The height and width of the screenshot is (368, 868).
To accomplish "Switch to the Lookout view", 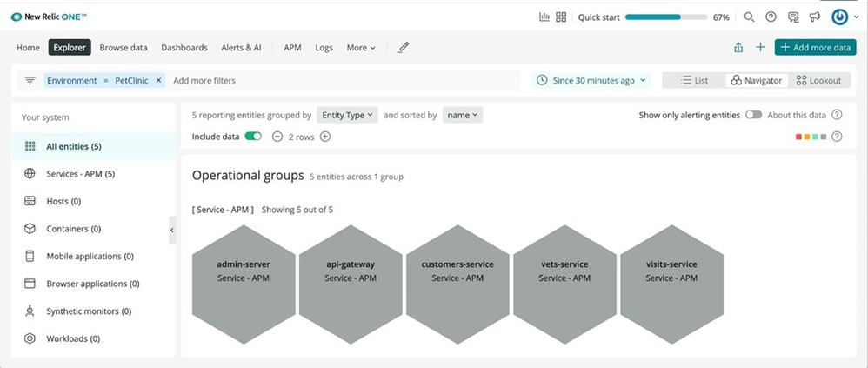I will pos(818,80).
